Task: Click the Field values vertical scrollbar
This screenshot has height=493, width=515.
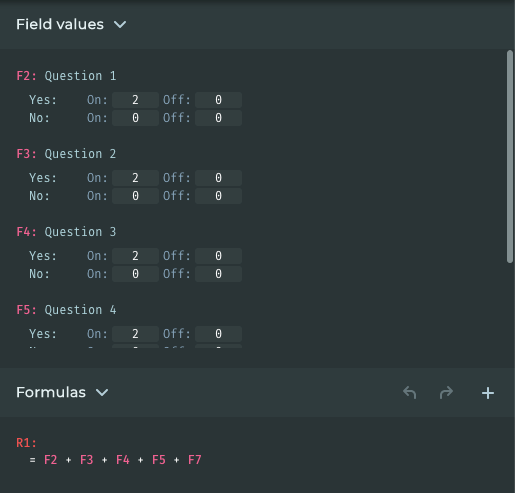Action: pos(510,157)
